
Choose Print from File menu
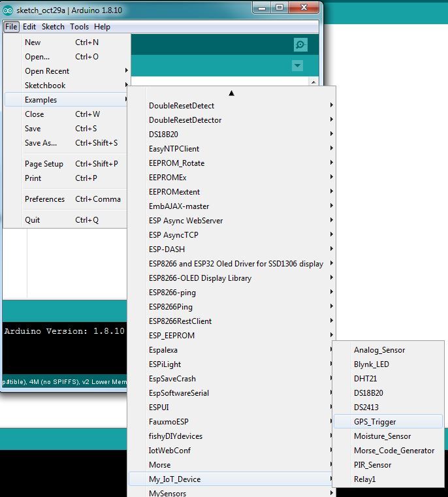[x=65, y=178]
